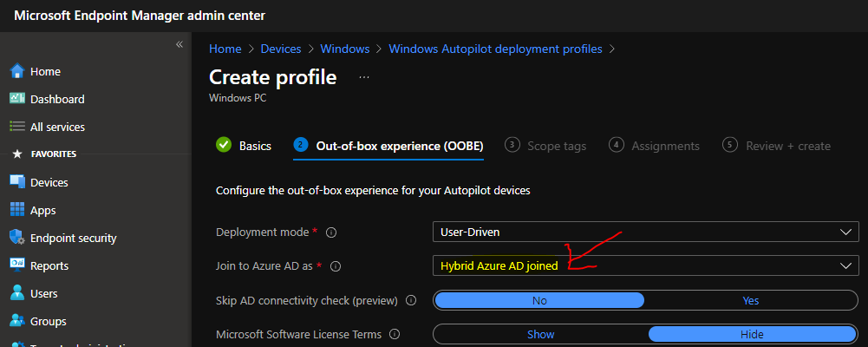
Task: Open the Deployment mode dropdown
Action: [x=645, y=232]
